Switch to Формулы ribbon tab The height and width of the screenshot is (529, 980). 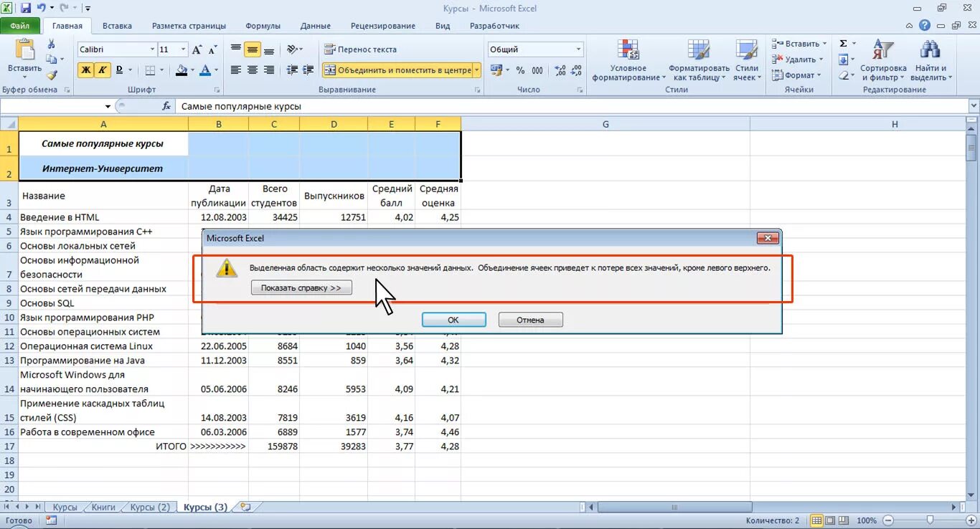[263, 26]
